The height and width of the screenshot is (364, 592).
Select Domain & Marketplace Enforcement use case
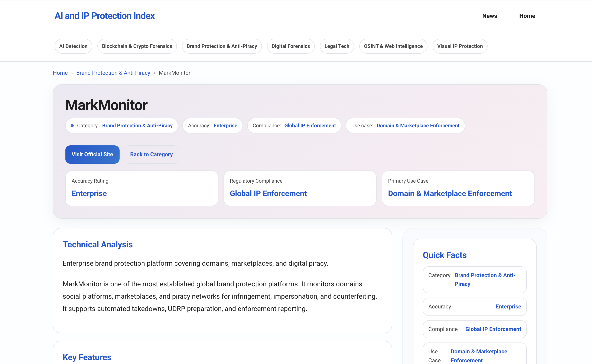(418, 125)
